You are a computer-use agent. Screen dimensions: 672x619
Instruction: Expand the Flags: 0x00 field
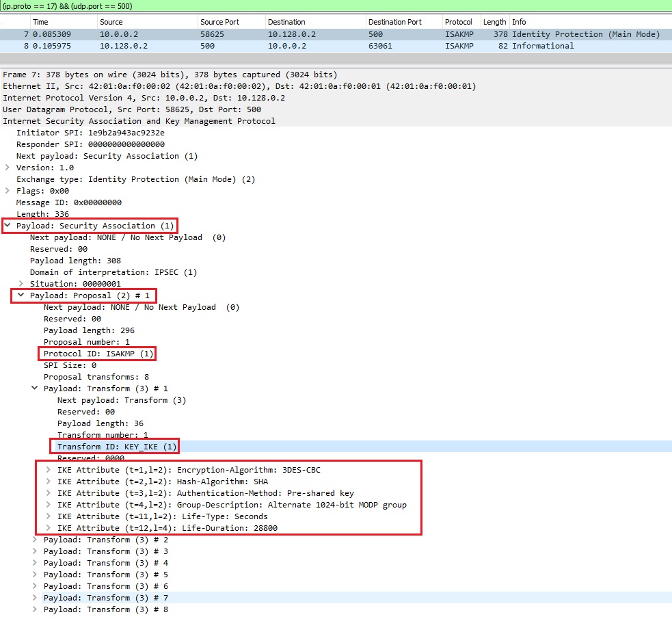8,191
